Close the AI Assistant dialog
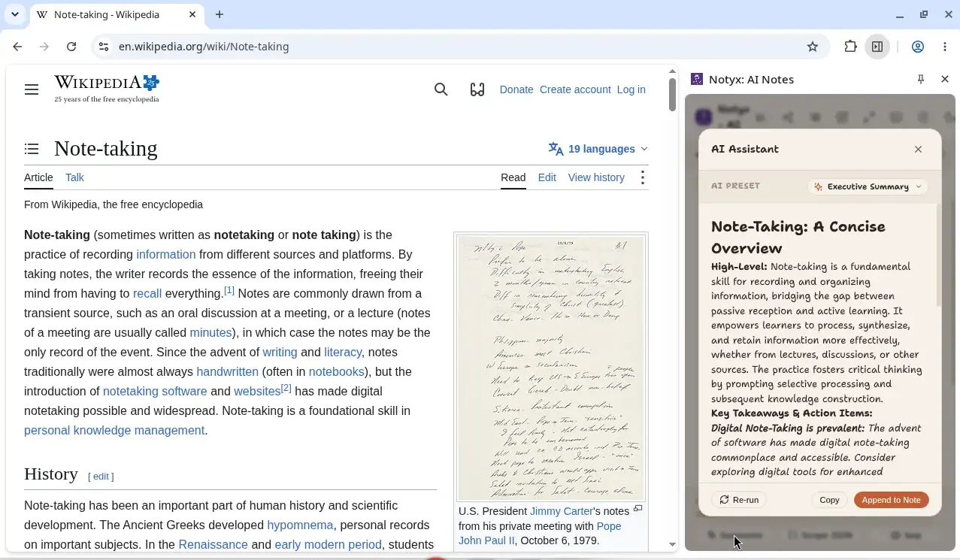Image resolution: width=960 pixels, height=560 pixels. [918, 149]
